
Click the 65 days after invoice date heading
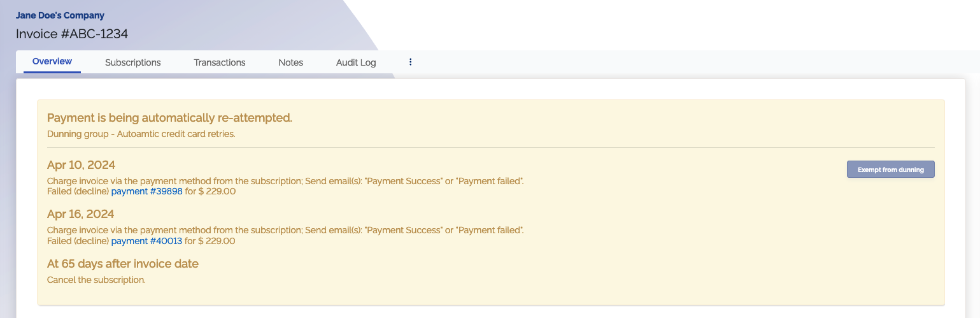123,264
